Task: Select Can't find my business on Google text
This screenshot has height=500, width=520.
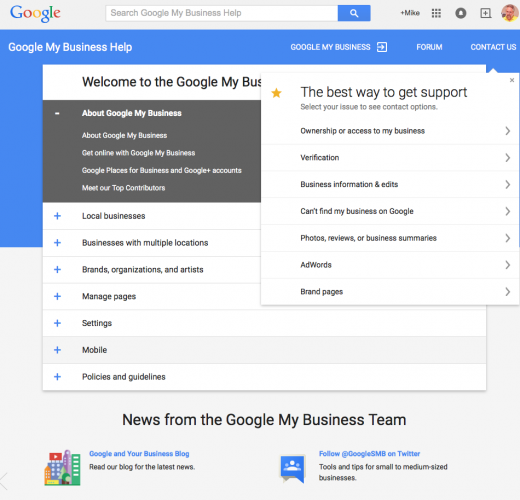Action: point(357,211)
